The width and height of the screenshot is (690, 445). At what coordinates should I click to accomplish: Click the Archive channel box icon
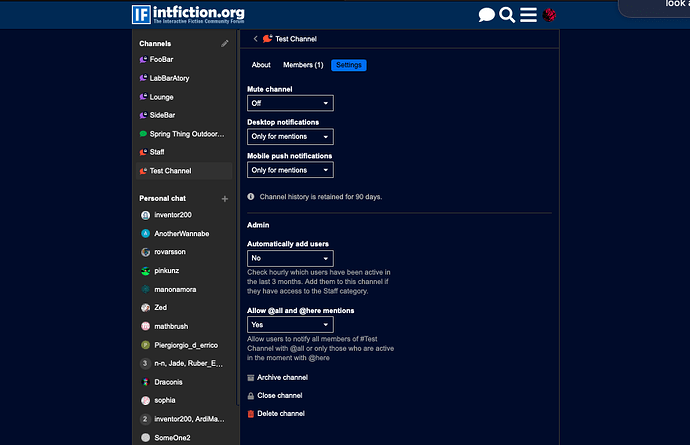click(x=251, y=378)
